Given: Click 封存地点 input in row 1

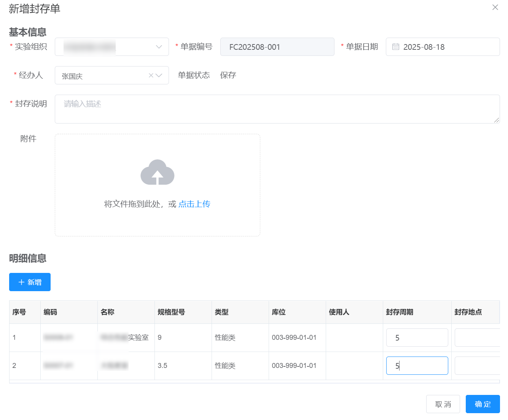Looking at the screenshot, I should tap(477, 338).
